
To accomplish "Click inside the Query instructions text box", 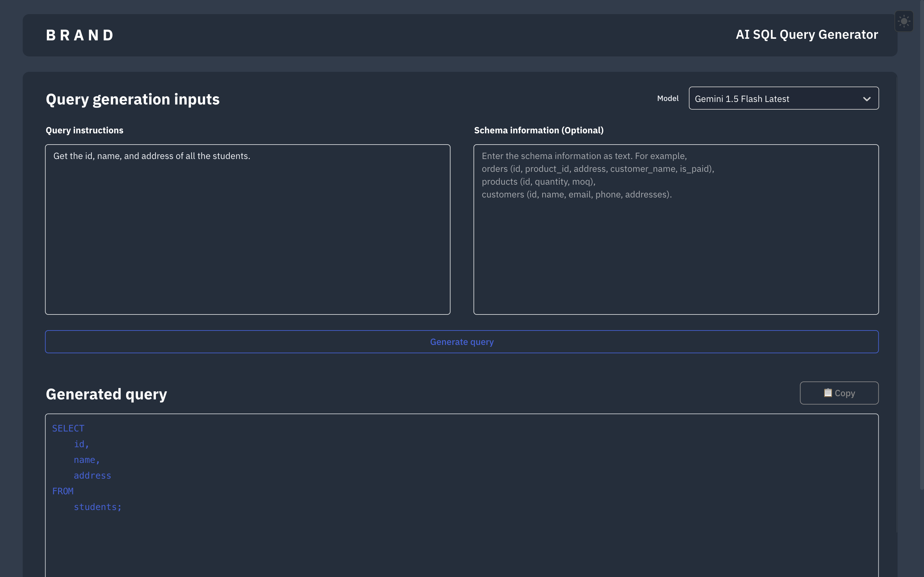I will pos(247,229).
